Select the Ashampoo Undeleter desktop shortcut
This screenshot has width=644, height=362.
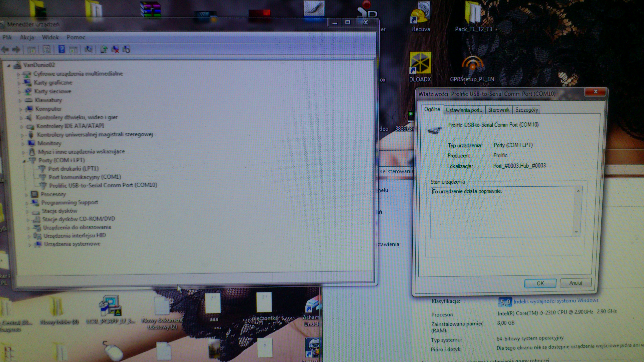click(x=311, y=311)
